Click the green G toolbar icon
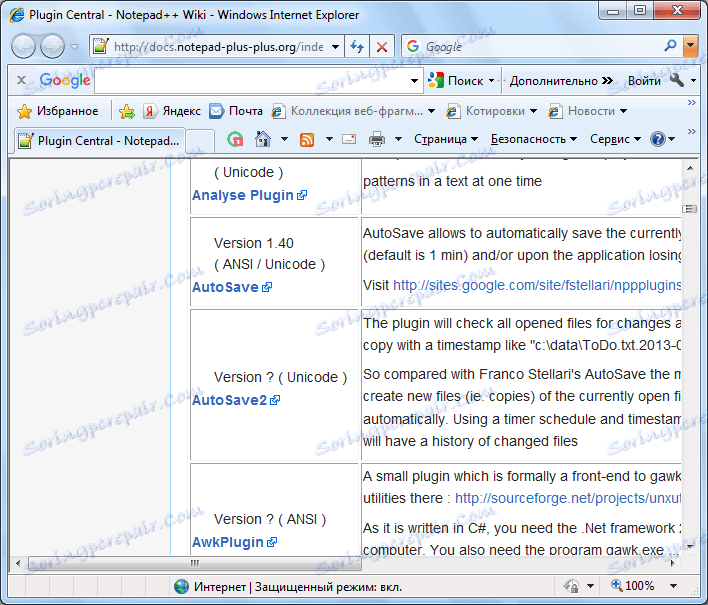 click(235, 139)
